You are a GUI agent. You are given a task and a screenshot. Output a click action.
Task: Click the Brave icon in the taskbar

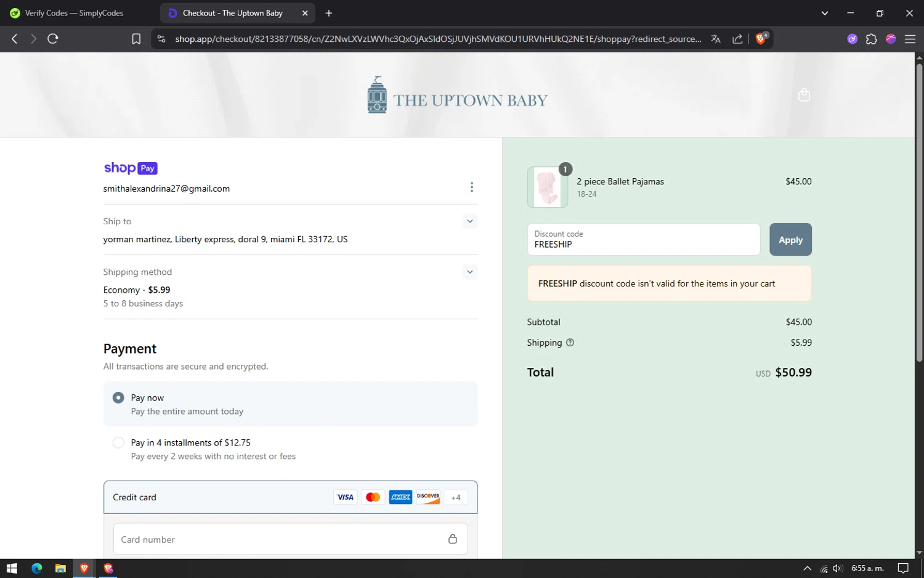[84, 568]
